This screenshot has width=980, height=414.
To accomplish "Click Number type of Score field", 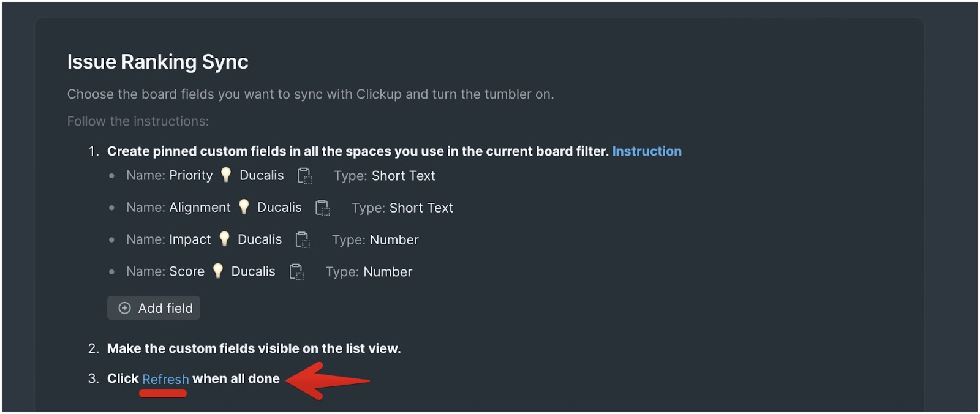I will 388,271.
